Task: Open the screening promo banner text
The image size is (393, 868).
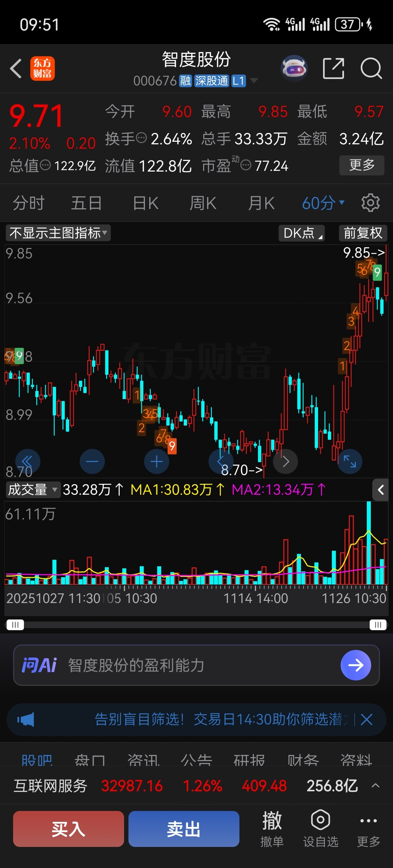Action: (222, 719)
